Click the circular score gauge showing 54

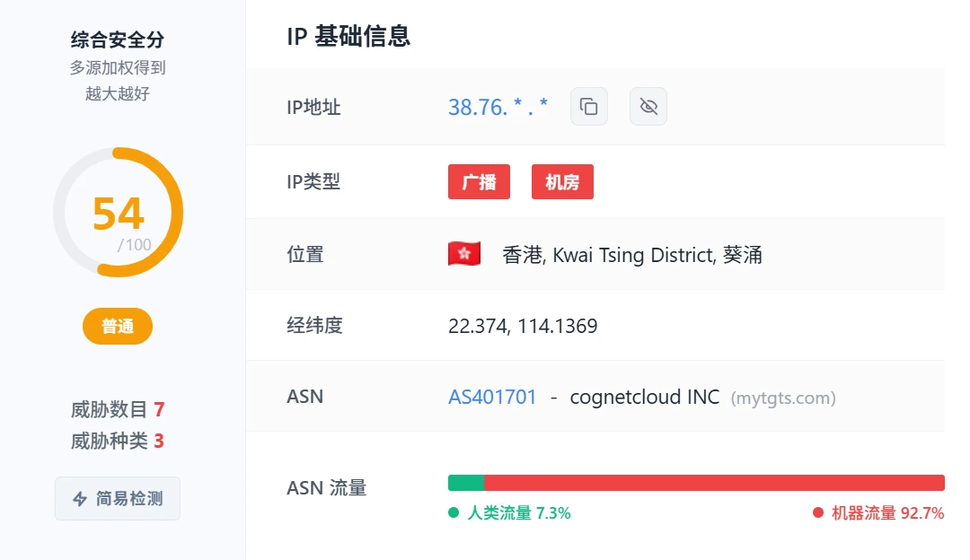(x=119, y=212)
